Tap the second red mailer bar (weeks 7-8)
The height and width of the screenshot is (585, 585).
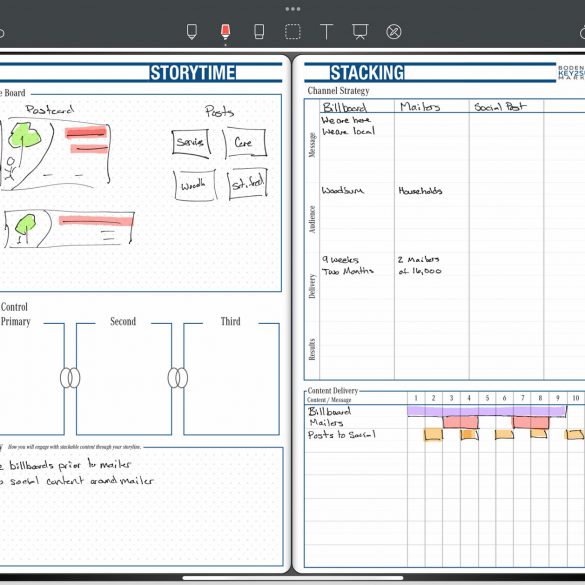click(x=531, y=422)
